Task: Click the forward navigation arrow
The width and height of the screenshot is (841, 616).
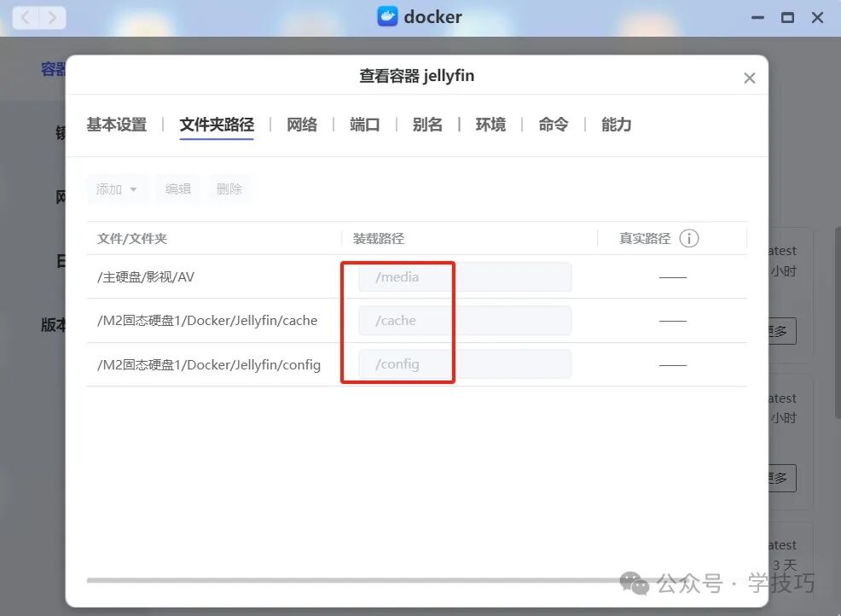Action: point(52,16)
